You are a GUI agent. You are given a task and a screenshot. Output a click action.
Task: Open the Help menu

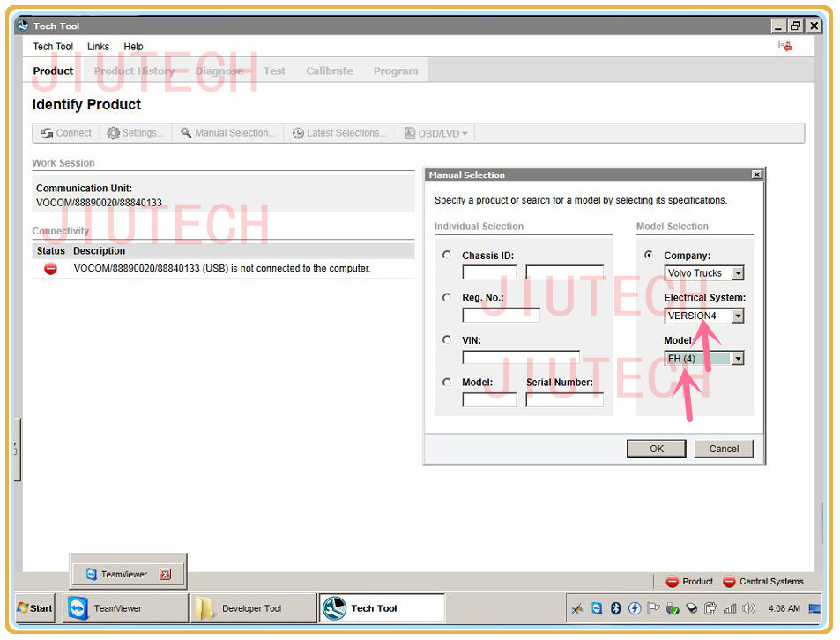(133, 47)
